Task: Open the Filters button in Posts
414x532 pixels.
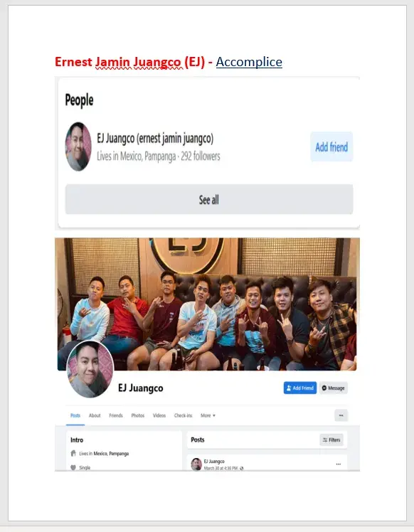Action: 331,440
